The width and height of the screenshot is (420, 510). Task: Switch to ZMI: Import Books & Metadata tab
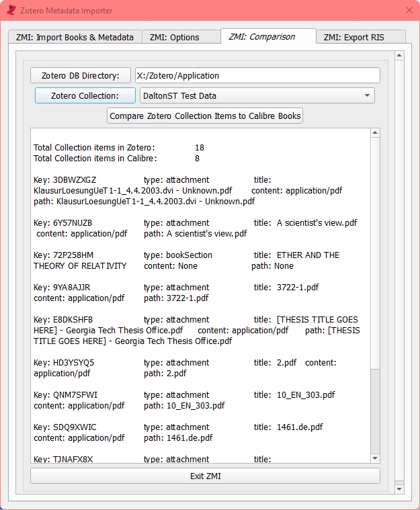pyautogui.click(x=75, y=38)
